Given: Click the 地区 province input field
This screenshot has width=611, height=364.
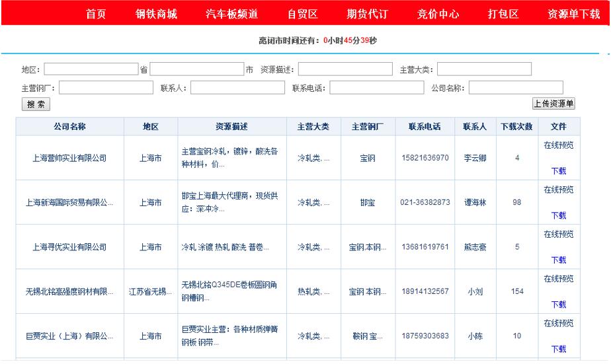Looking at the screenshot, I should click(x=91, y=69).
